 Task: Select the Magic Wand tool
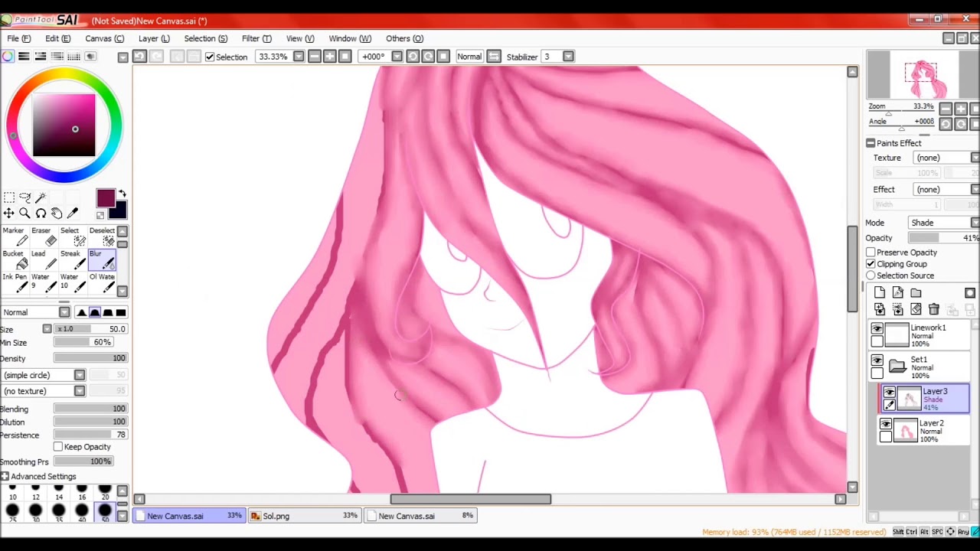pyautogui.click(x=41, y=198)
